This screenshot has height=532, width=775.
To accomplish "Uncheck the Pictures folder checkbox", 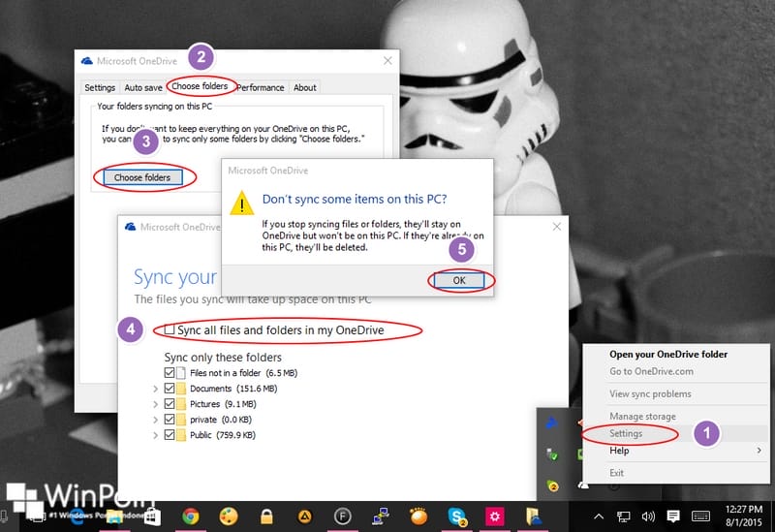I will [170, 404].
